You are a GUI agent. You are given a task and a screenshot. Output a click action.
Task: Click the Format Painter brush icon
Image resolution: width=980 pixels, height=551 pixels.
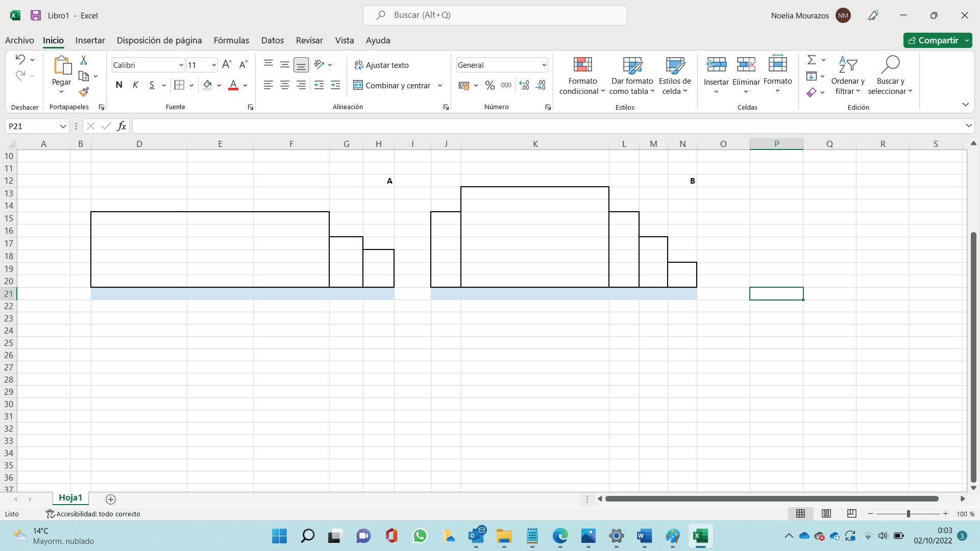pos(84,92)
